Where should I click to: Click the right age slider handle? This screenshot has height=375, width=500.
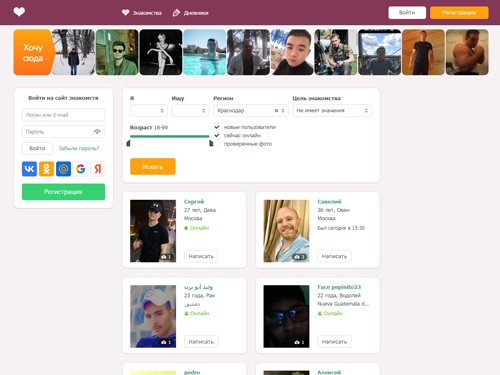pos(211,143)
